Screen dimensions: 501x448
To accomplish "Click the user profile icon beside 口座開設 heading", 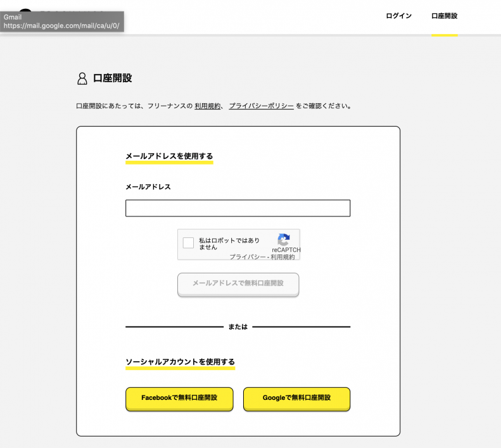I will (82, 78).
